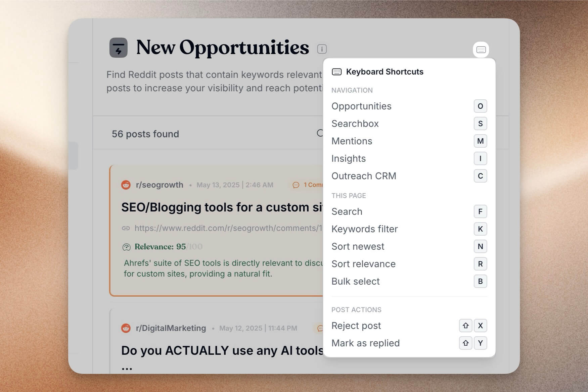Screen dimensions: 588x392
Task: Click the r/DigitalMarketing Reddit avatar icon
Action: [x=126, y=328]
